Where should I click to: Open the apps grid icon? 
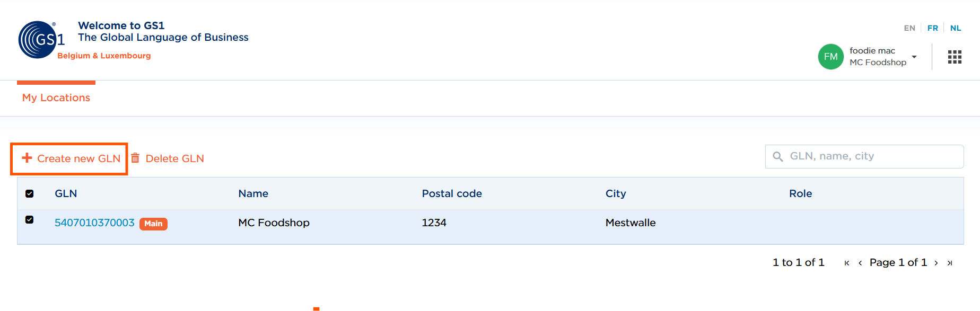(955, 57)
